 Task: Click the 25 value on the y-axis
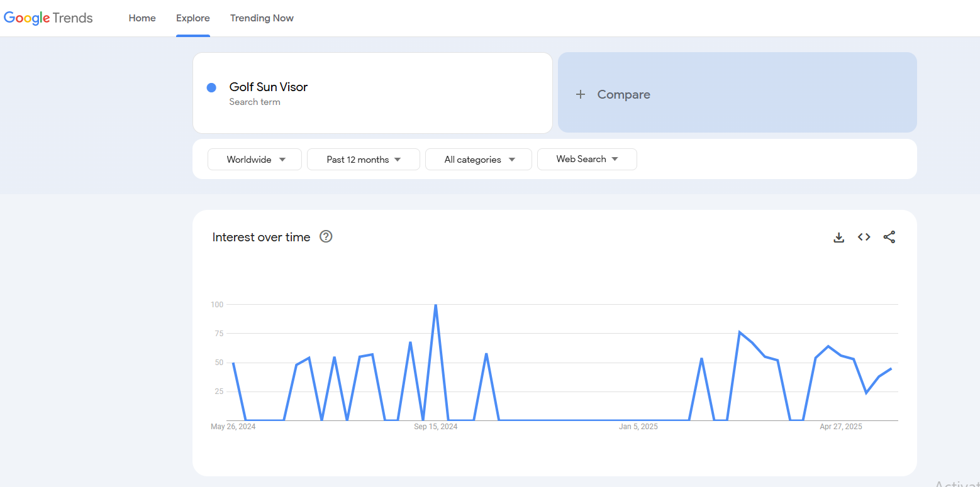(219, 391)
